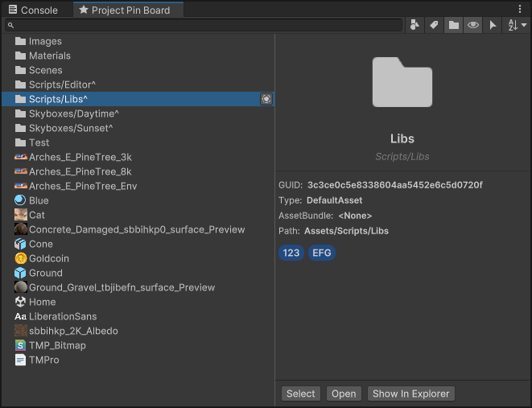Click the Concrete_Damaged_sbbihkp0_surface_Preview sphere icon
The height and width of the screenshot is (408, 532).
(x=21, y=229)
